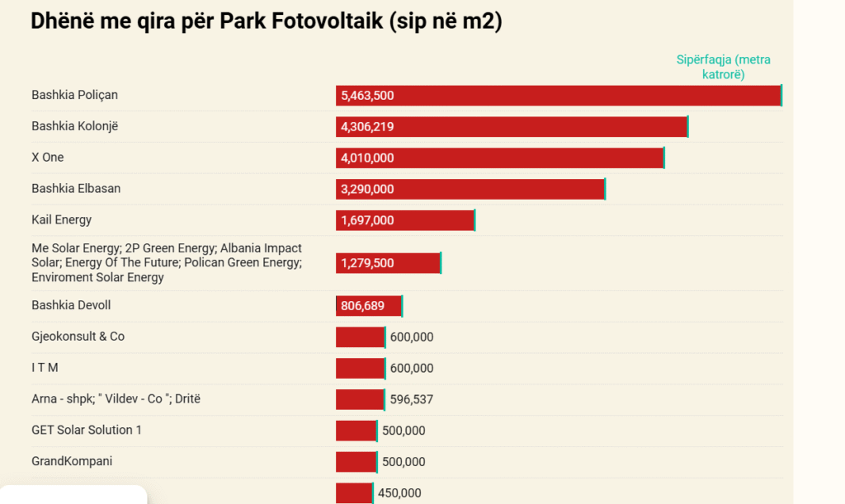Click the 'GET Solar Solution 1' row label
The width and height of the screenshot is (845, 504).
click(86, 431)
